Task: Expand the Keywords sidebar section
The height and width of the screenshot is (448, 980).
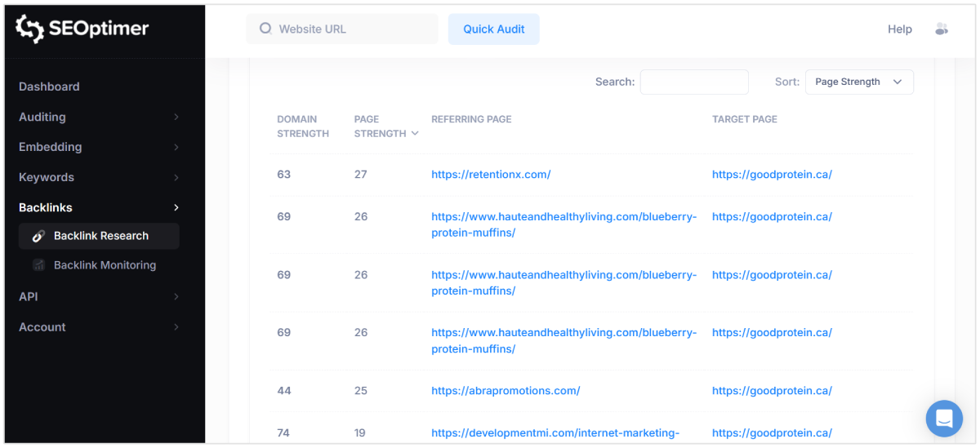Action: pos(98,177)
